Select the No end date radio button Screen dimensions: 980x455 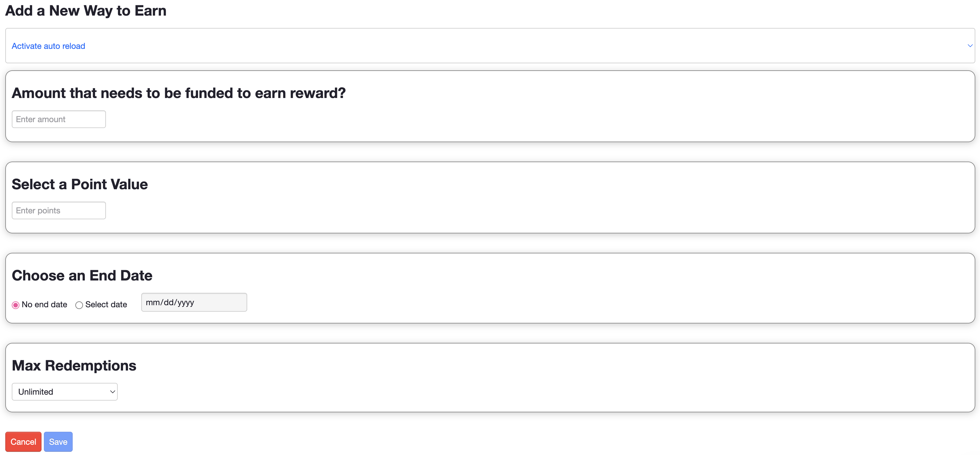click(x=16, y=305)
